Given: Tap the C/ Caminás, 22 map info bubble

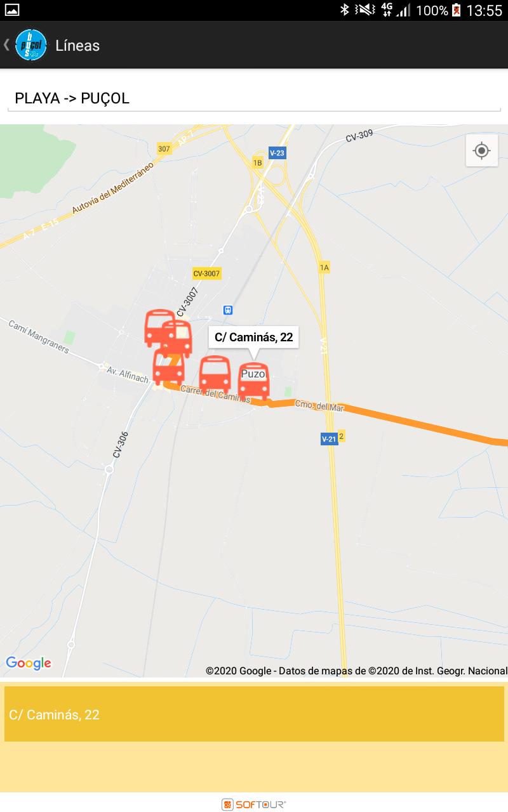Looking at the screenshot, I should click(254, 337).
